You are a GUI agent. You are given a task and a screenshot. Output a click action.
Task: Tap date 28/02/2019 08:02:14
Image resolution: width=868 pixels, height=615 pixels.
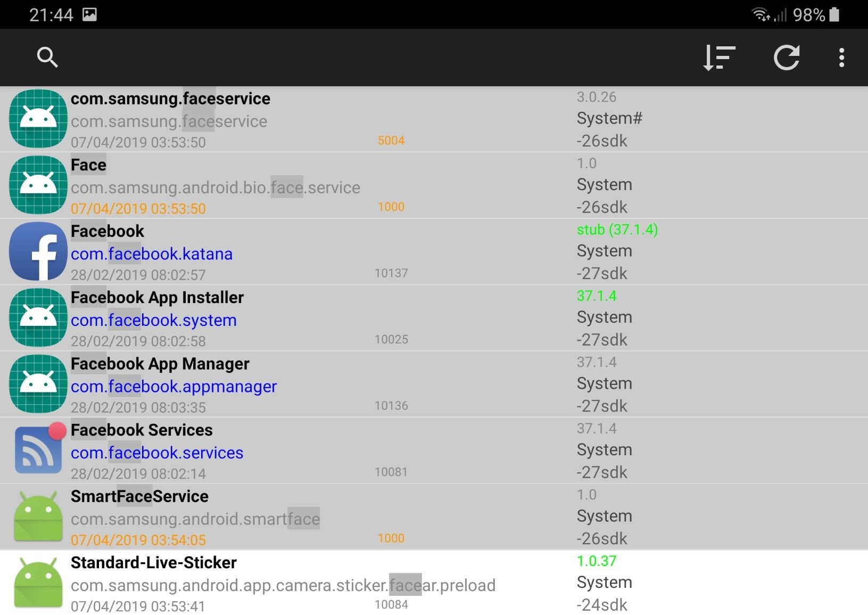pos(138,473)
